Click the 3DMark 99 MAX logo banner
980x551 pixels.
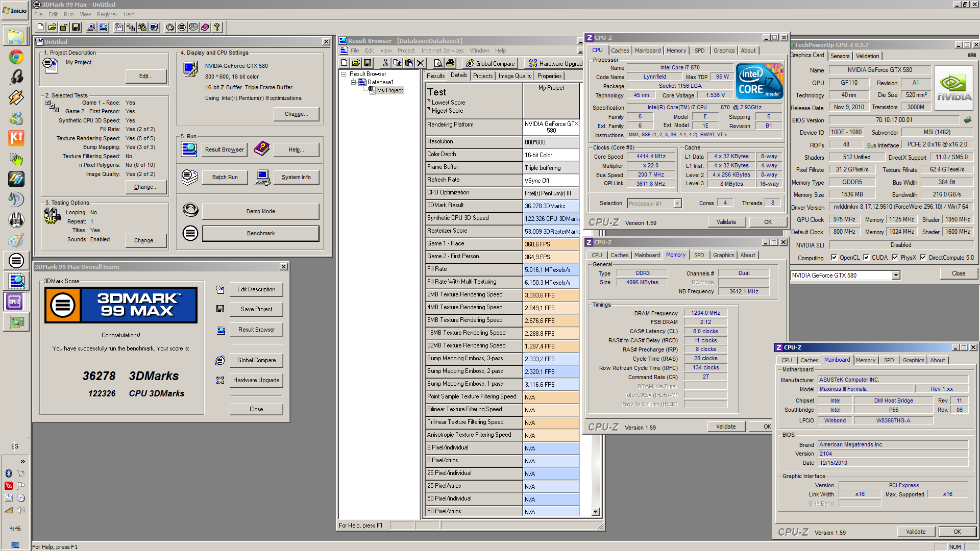point(121,305)
